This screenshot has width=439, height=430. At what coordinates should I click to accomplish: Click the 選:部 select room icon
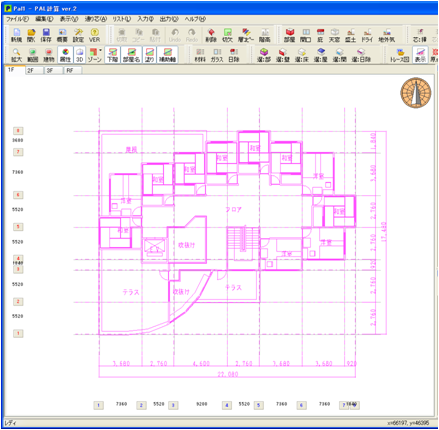click(x=264, y=55)
